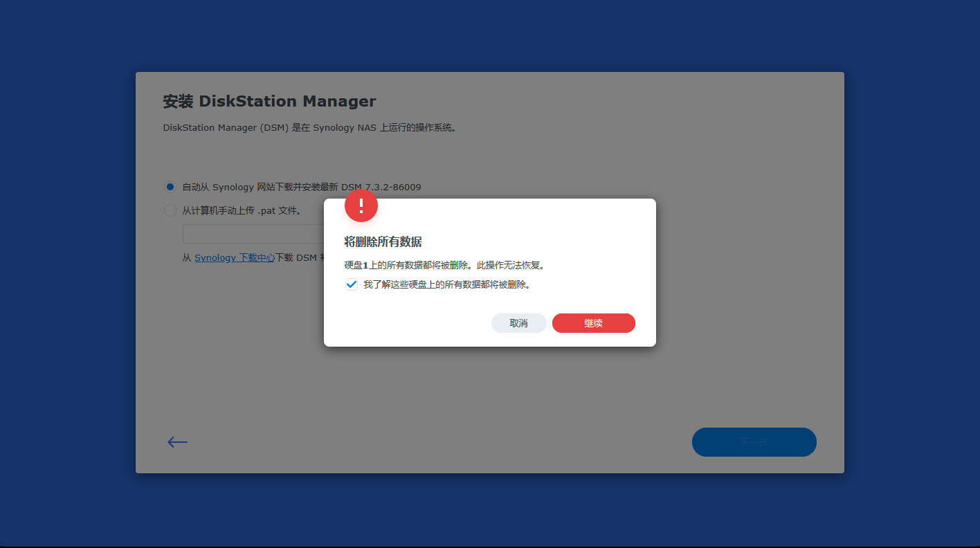Click the red exclamation warning icon
This screenshot has width=980, height=548.
click(361, 205)
